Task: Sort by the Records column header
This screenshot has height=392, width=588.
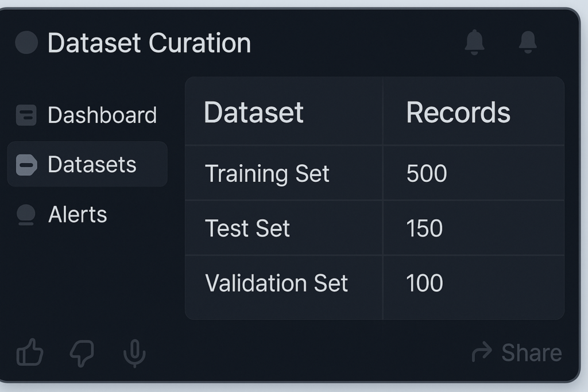Action: click(458, 112)
